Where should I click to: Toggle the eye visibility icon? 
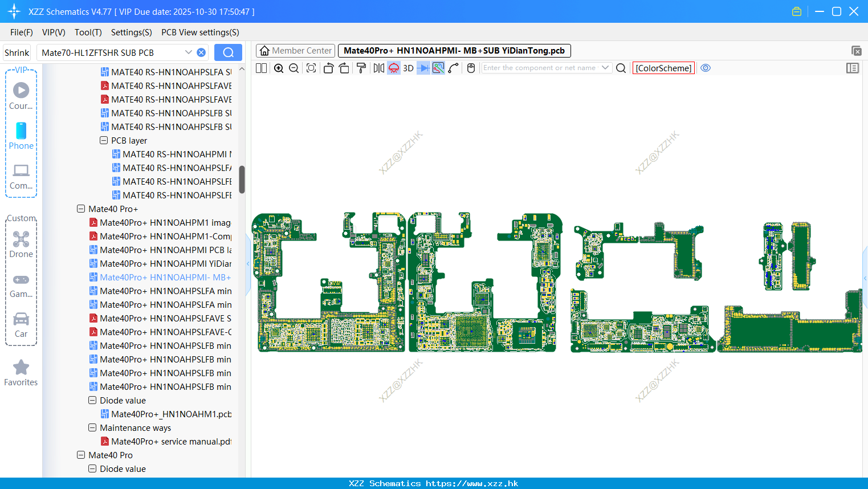[x=706, y=68]
